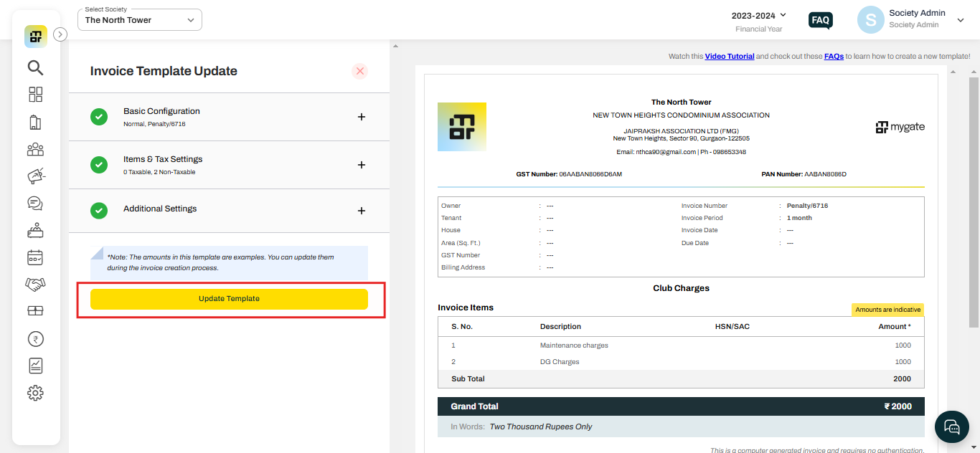Select the Attendance calendar icon

click(35, 257)
